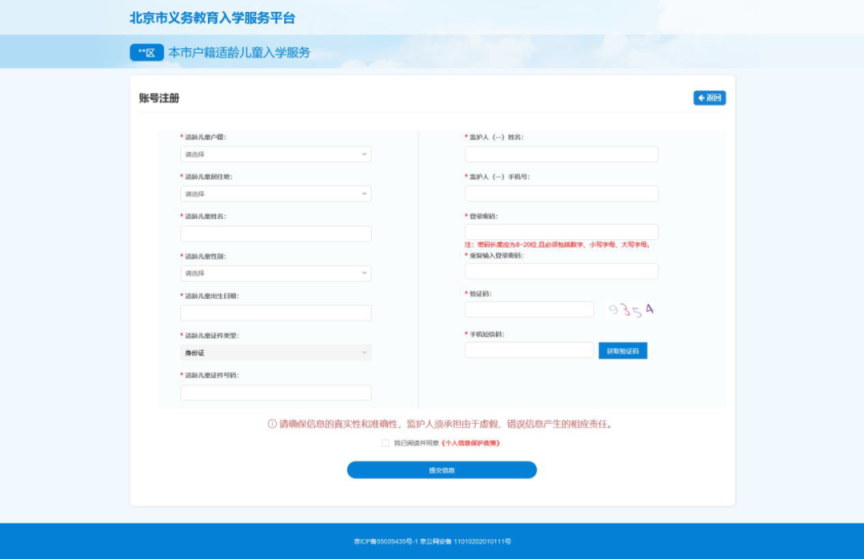Open the 适龄儿童证件类型 dropdown showing 身份证

pyautogui.click(x=275, y=353)
